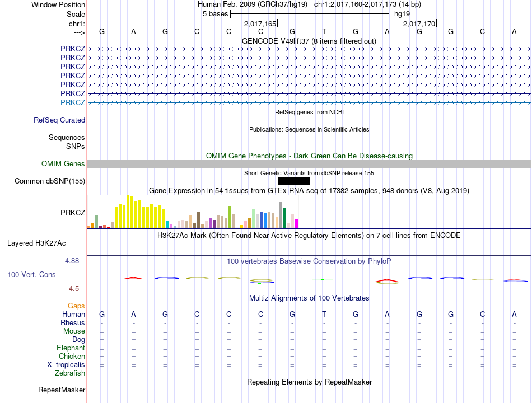Click the black Common dbSNP variant item
The height and width of the screenshot is (403, 532).
pos(293,181)
